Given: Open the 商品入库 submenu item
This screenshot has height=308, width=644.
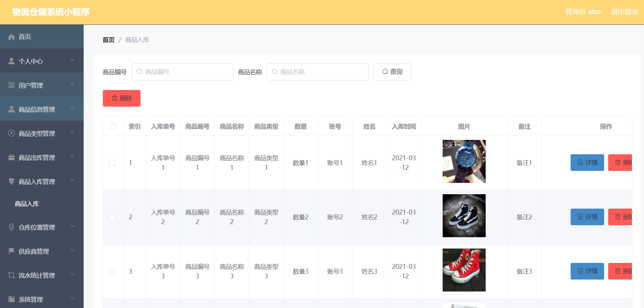Looking at the screenshot, I should pos(27,204).
